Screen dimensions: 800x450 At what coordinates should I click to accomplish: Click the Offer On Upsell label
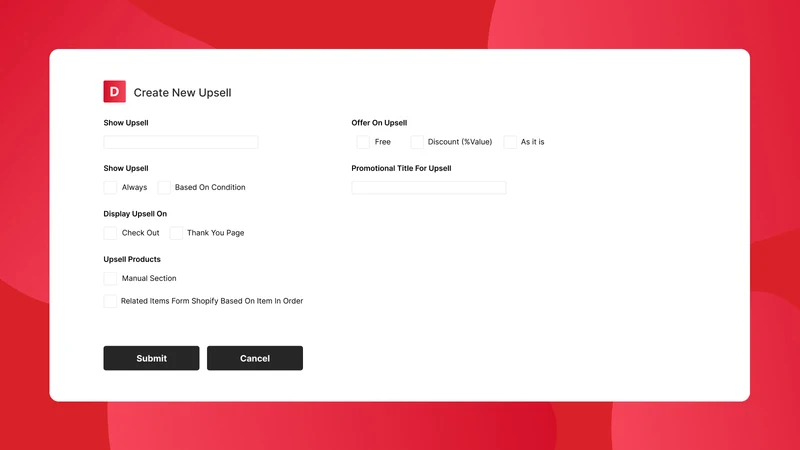(379, 122)
